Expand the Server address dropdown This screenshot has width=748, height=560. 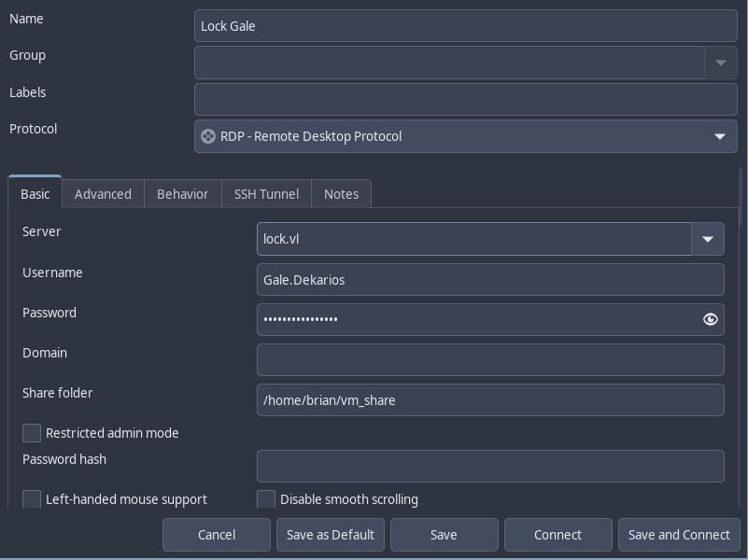707,239
